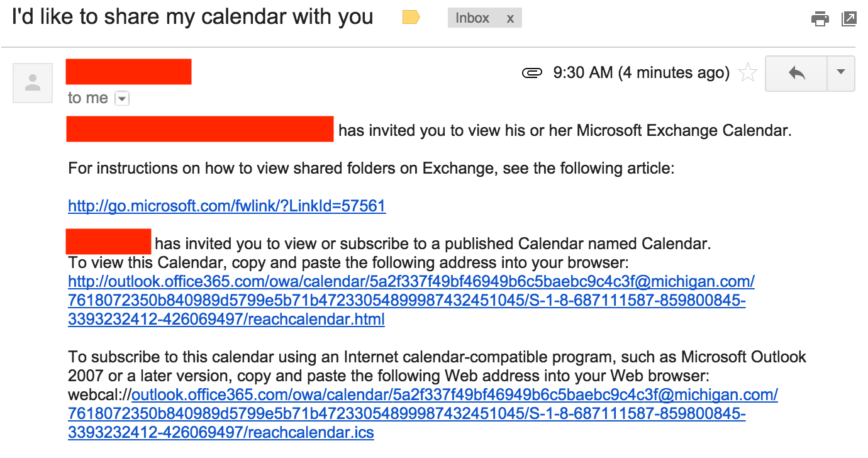This screenshot has height=458, width=868.
Task: Click the attachment paperclip icon
Action: coord(532,72)
